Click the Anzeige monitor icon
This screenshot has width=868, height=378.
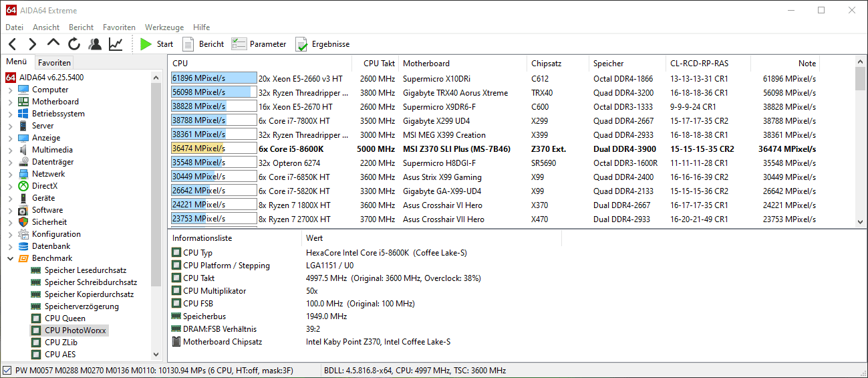click(23, 138)
